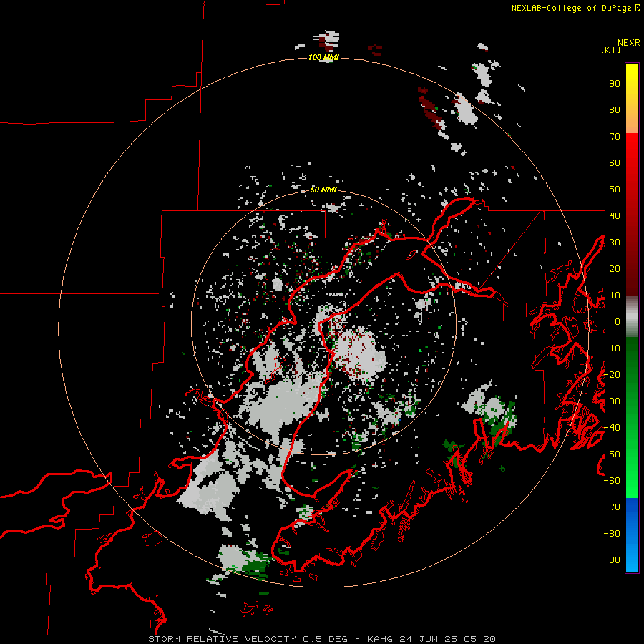Click the -80 value on the velocity scale
Image resolution: width=644 pixels, height=644 pixels.
pyautogui.click(x=612, y=534)
